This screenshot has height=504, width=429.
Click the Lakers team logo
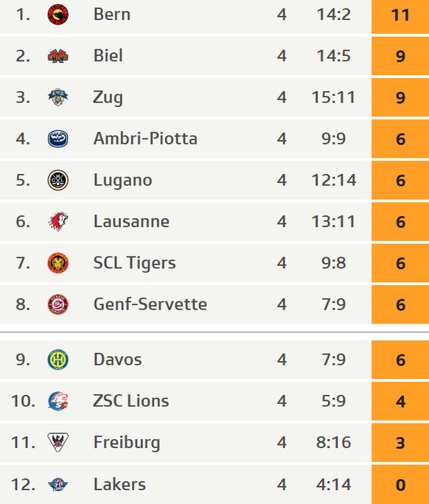(58, 484)
